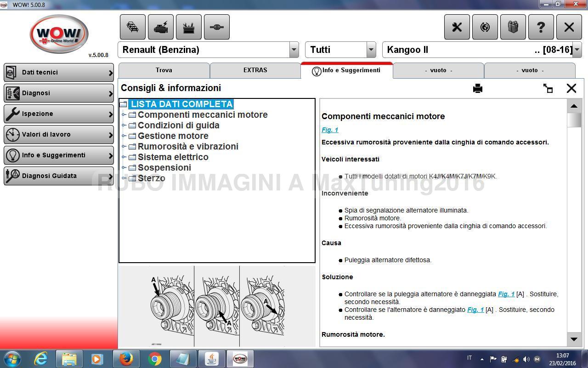
Task: Click the engine lightning toolbar icon
Action: [x=161, y=27]
